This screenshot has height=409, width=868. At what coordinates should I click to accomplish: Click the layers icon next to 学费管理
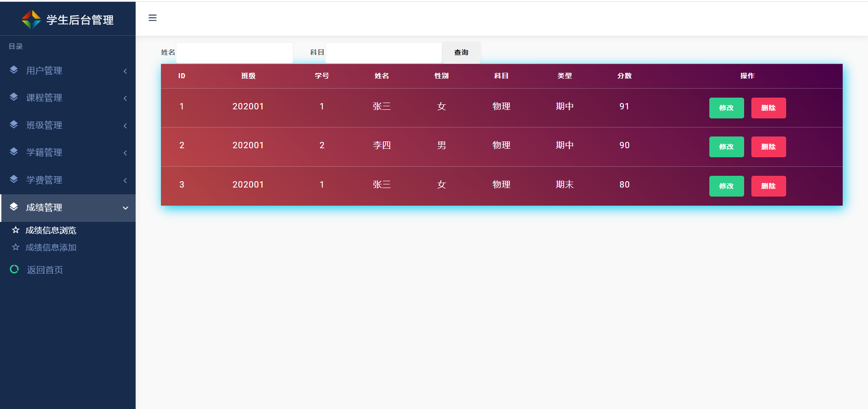tap(14, 179)
